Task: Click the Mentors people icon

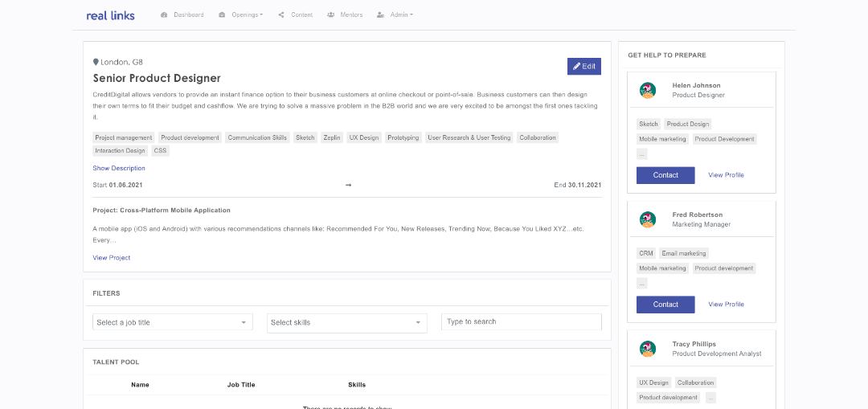Action: click(x=331, y=15)
